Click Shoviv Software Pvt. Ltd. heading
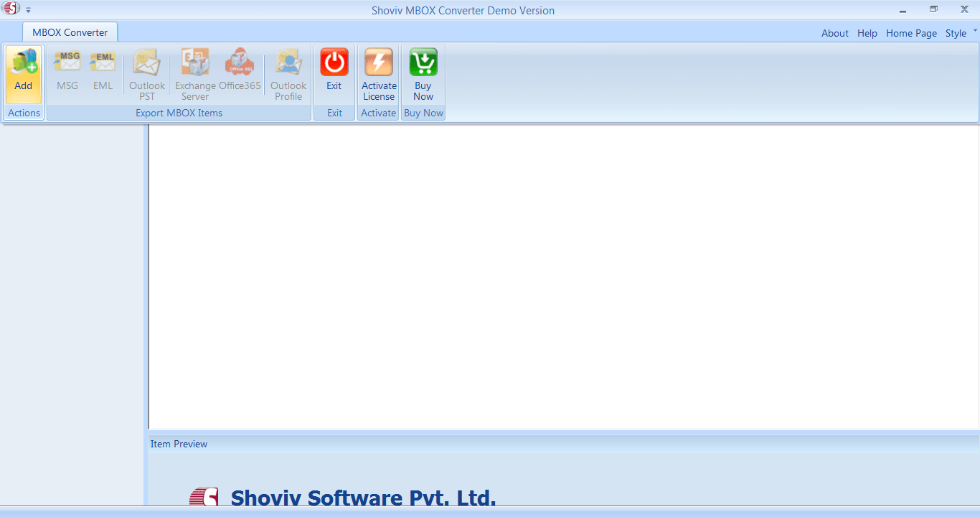Screen dimensions: 980x517 (x=363, y=498)
